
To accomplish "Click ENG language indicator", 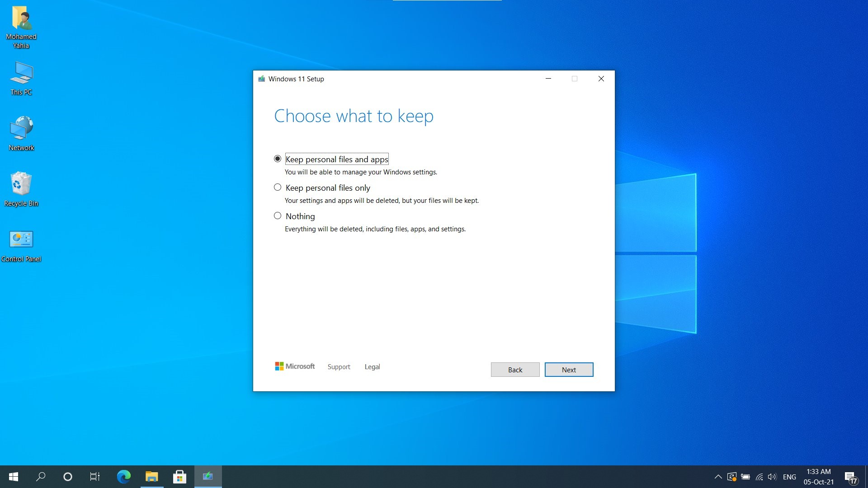I will pyautogui.click(x=789, y=477).
